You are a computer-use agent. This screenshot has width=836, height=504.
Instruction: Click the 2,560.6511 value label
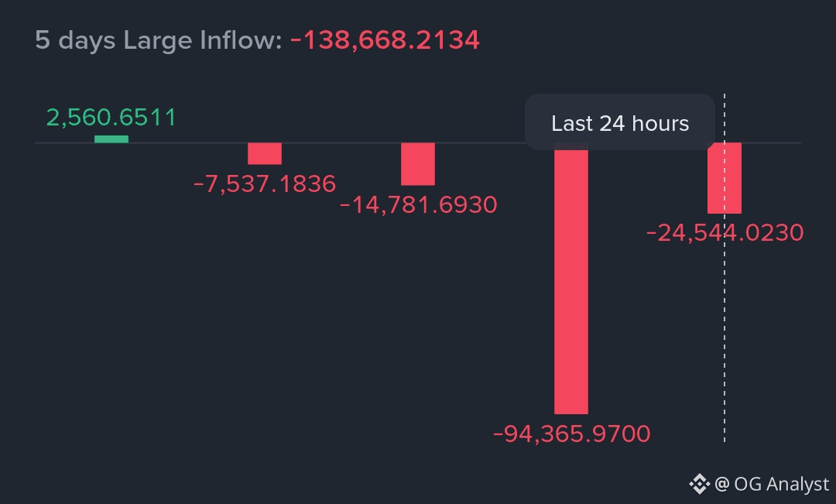(x=111, y=118)
